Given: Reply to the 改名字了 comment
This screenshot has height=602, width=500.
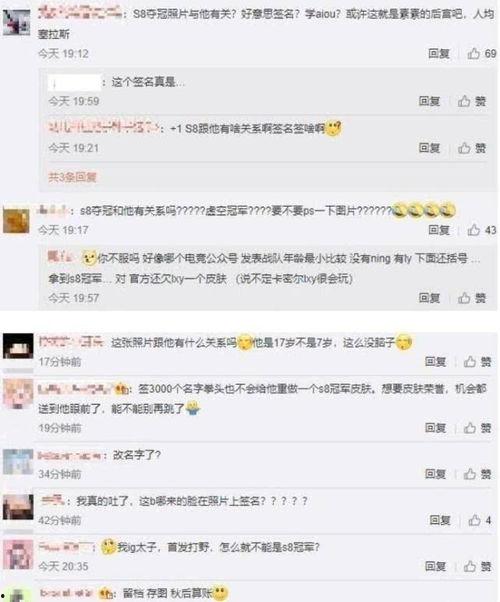Looking at the screenshot, I should pos(435,474).
